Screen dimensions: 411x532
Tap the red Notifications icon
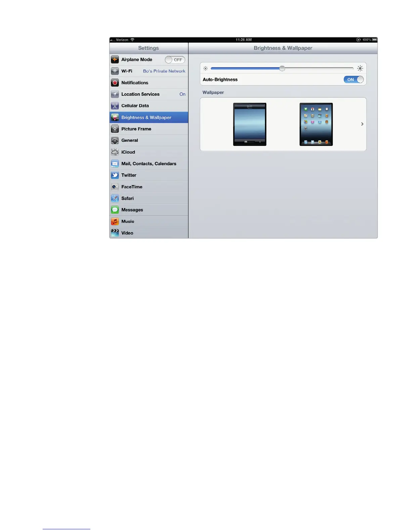[x=115, y=83]
